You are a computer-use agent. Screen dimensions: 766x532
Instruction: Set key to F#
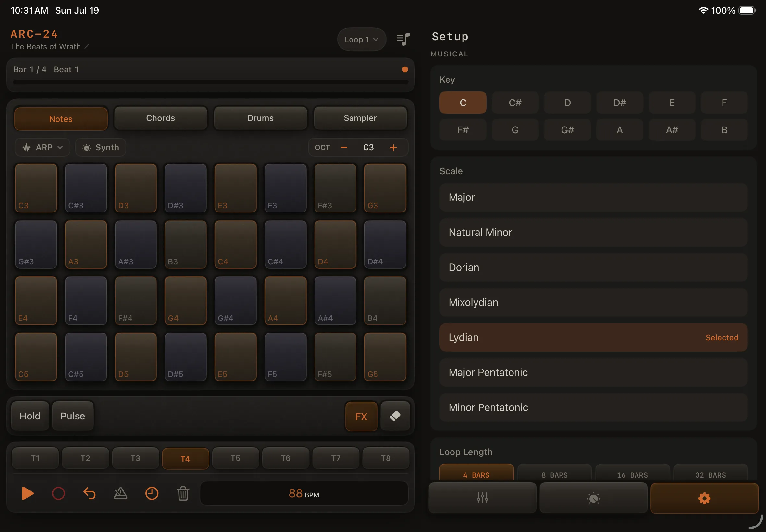point(463,130)
